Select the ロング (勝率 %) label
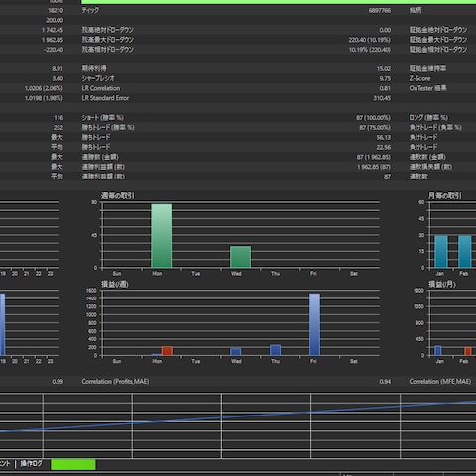This screenshot has height=476, width=476. click(428, 118)
